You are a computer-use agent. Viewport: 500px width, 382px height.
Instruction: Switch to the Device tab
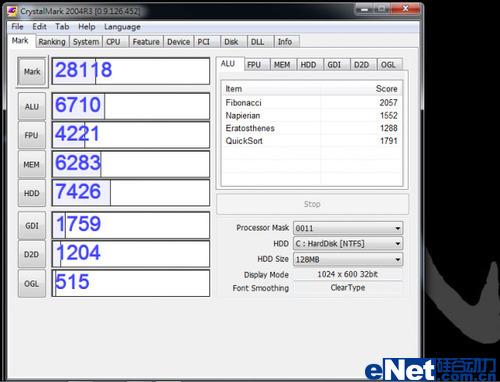pos(178,42)
